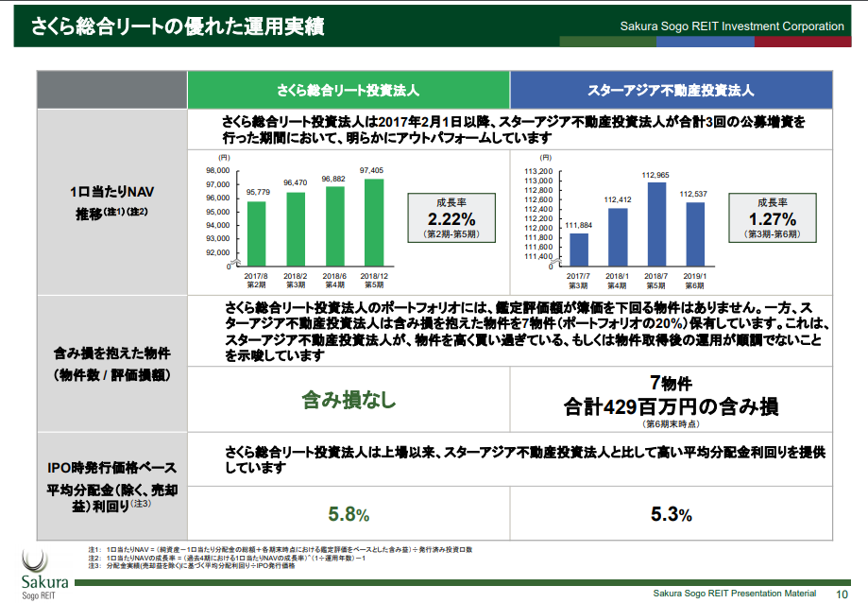Click blue bar labeled 111,884
This screenshot has width=868, height=603.
pos(579,250)
